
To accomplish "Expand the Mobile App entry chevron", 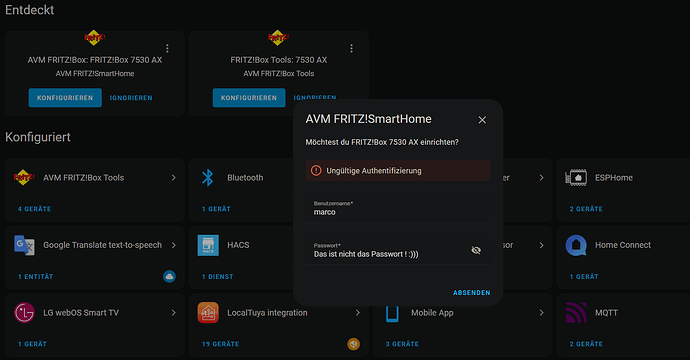I will coord(542,313).
